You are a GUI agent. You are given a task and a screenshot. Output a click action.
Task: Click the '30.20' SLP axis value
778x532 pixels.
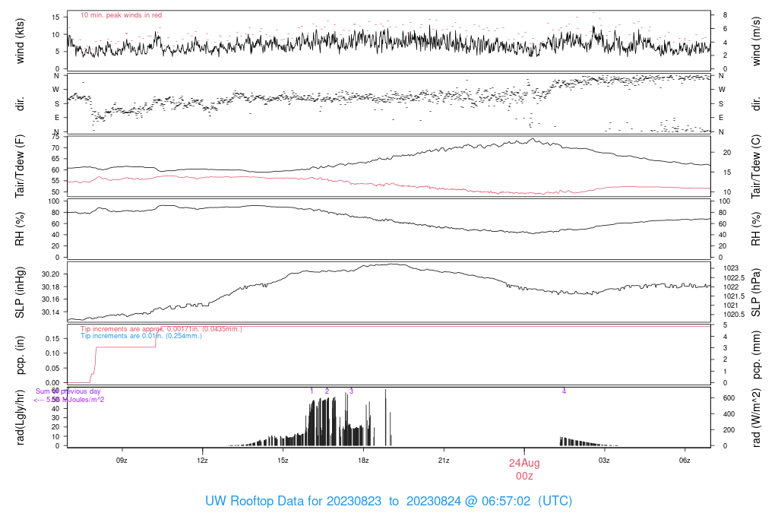click(51, 274)
